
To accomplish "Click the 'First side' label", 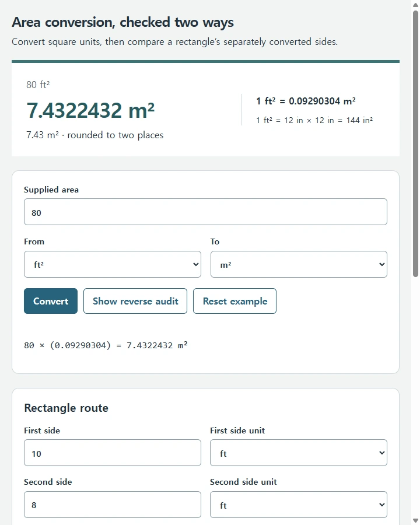I will click(x=42, y=430).
